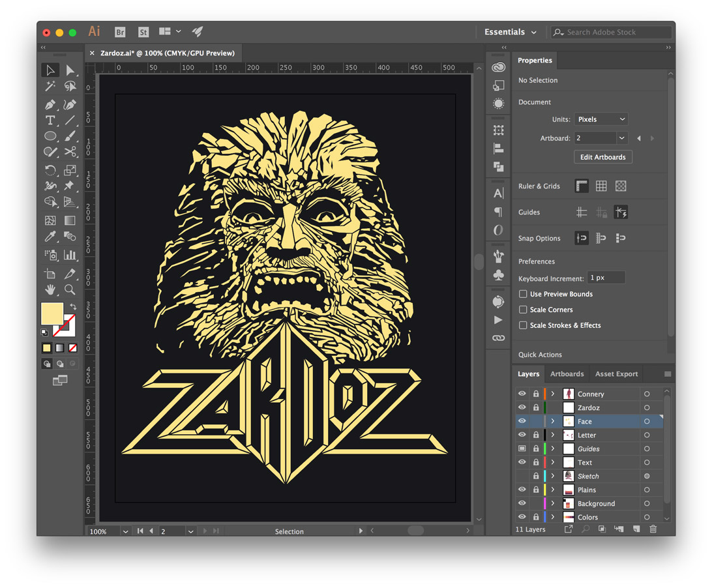This screenshot has height=588, width=712.
Task: Open the Symbols panel club icon
Action: tap(499, 275)
